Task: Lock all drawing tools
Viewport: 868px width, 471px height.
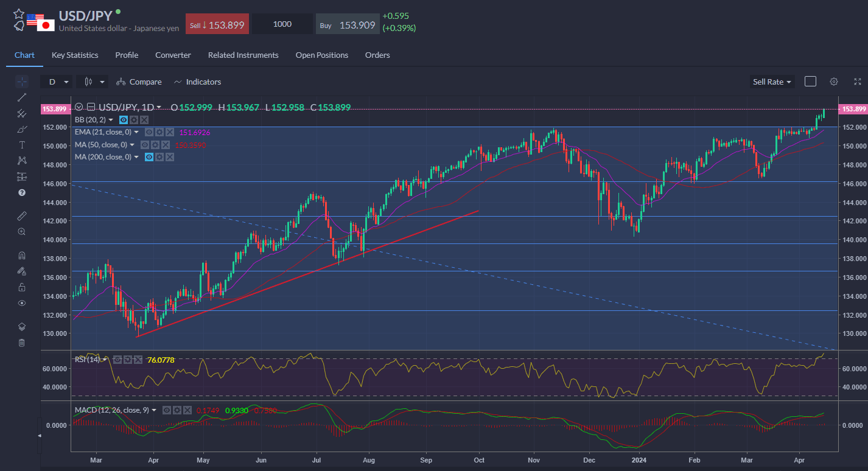Action: point(22,287)
